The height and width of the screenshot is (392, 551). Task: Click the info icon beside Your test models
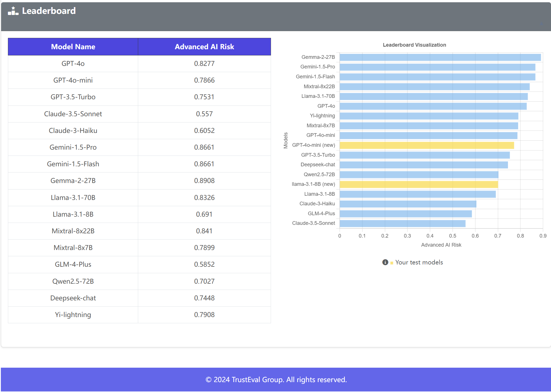[385, 262]
